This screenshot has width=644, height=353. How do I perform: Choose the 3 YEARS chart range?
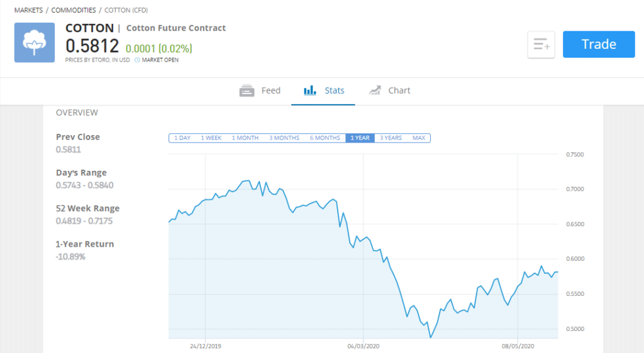(391, 138)
